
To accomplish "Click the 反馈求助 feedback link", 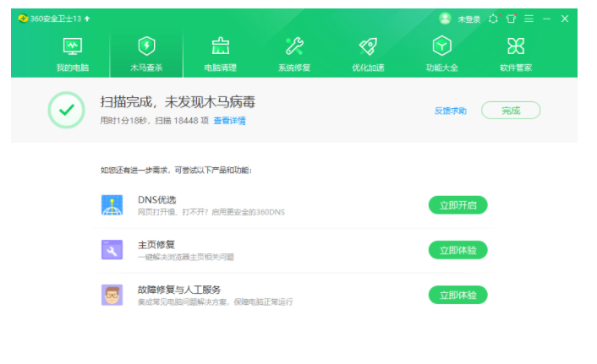I will click(450, 111).
